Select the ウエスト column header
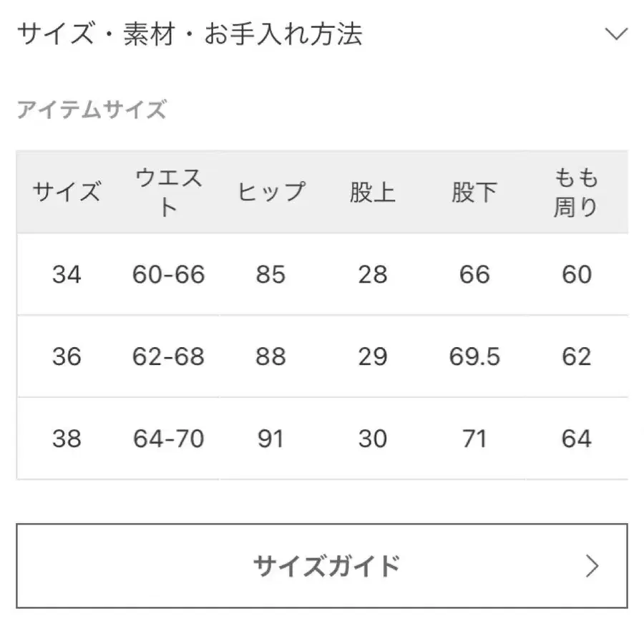The width and height of the screenshot is (644, 644). [x=170, y=190]
